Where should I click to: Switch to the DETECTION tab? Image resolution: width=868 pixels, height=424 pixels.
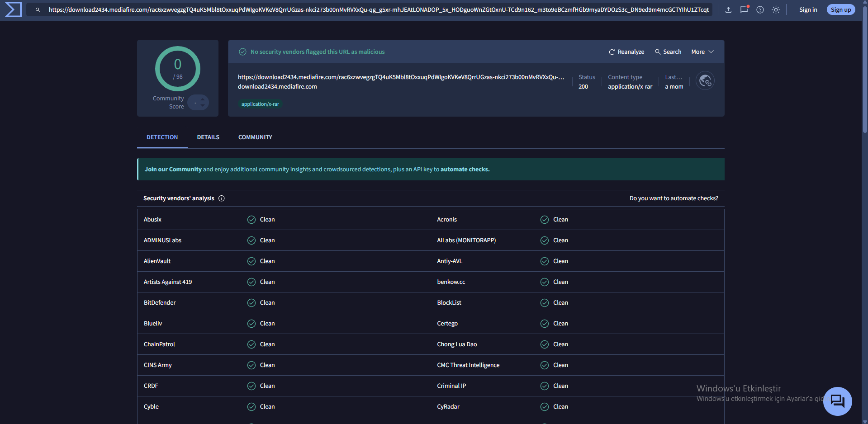[x=162, y=137]
